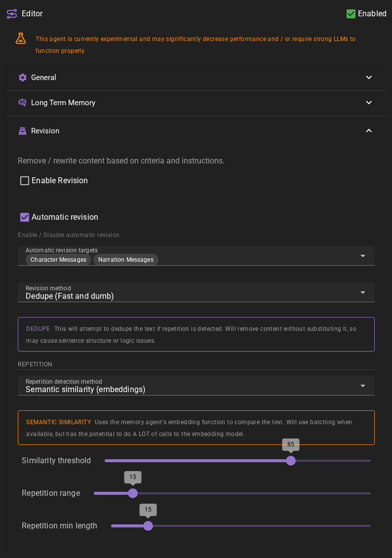Image resolution: width=392 pixels, height=558 pixels.
Task: Click the Character Messages chip
Action: coord(58,260)
